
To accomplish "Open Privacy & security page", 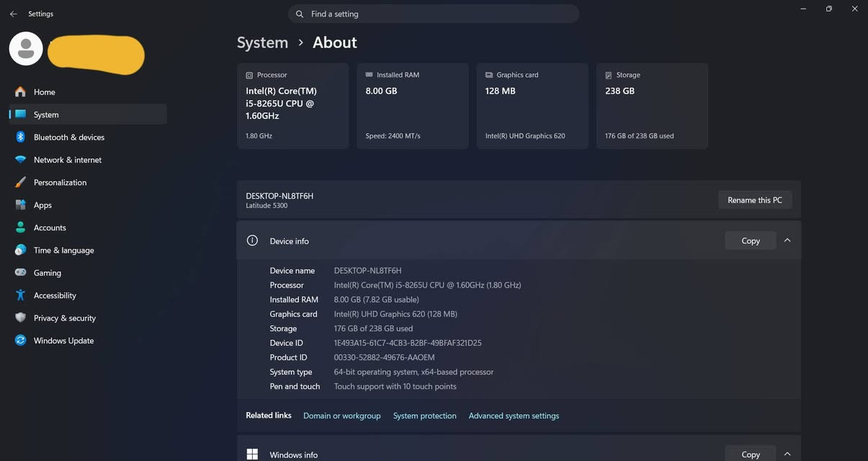I will pyautogui.click(x=88, y=318).
